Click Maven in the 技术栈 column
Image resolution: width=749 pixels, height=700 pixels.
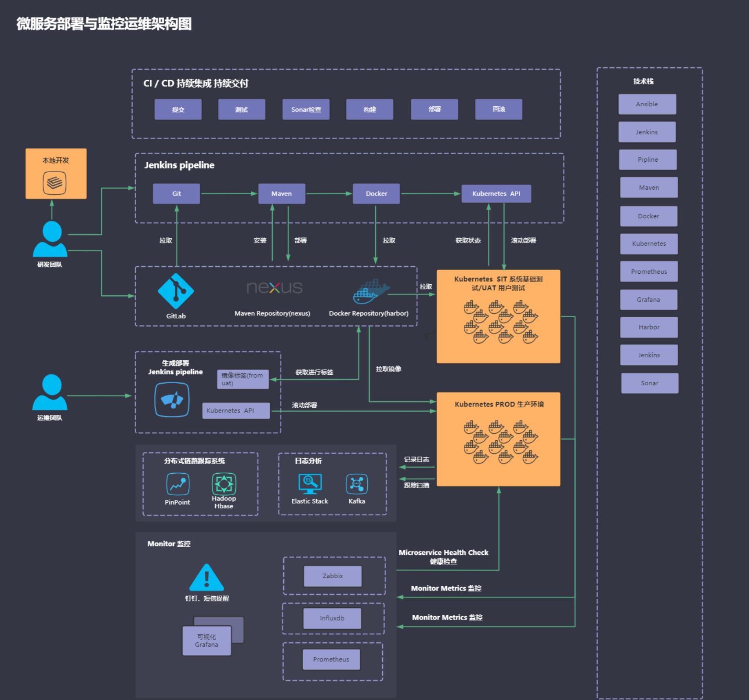click(649, 188)
